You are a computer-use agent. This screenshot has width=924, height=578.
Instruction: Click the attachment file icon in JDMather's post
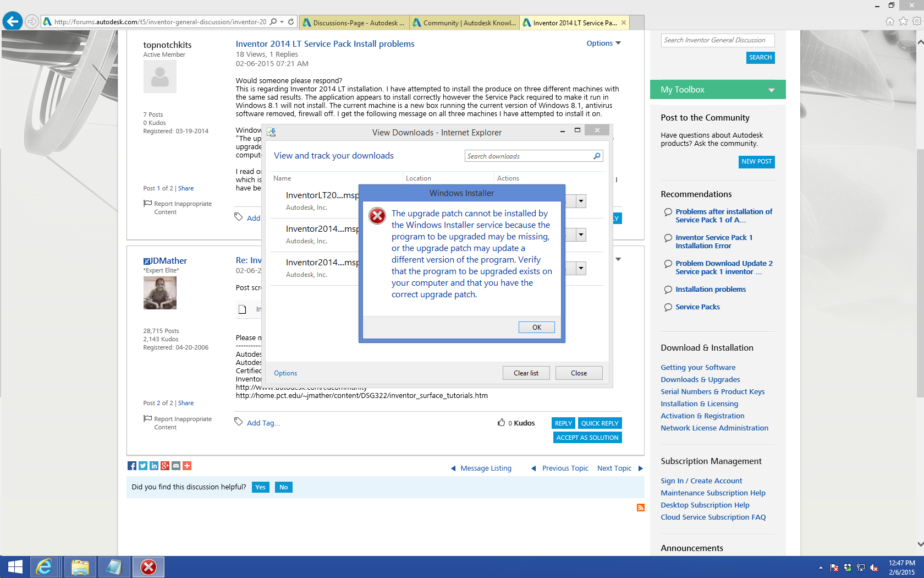242,309
